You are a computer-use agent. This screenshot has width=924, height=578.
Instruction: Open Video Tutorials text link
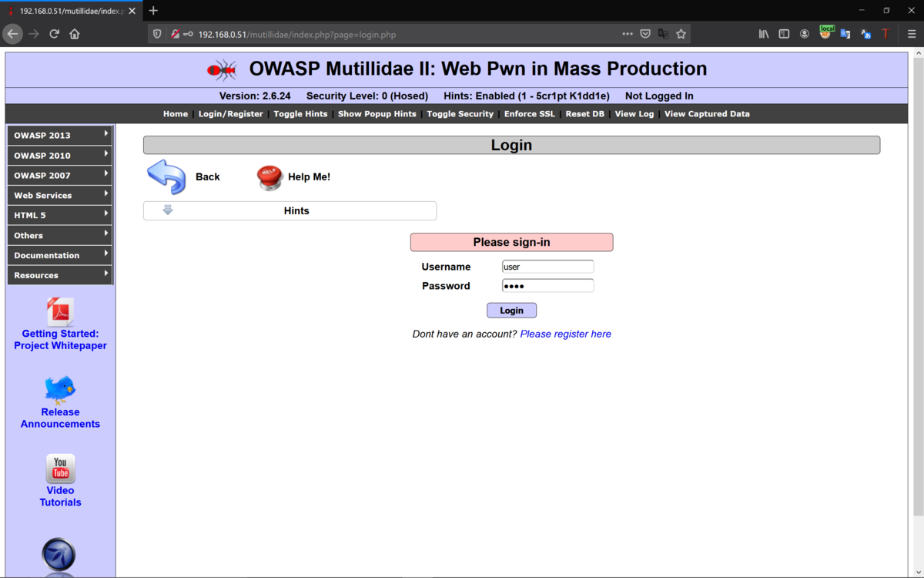click(60, 496)
